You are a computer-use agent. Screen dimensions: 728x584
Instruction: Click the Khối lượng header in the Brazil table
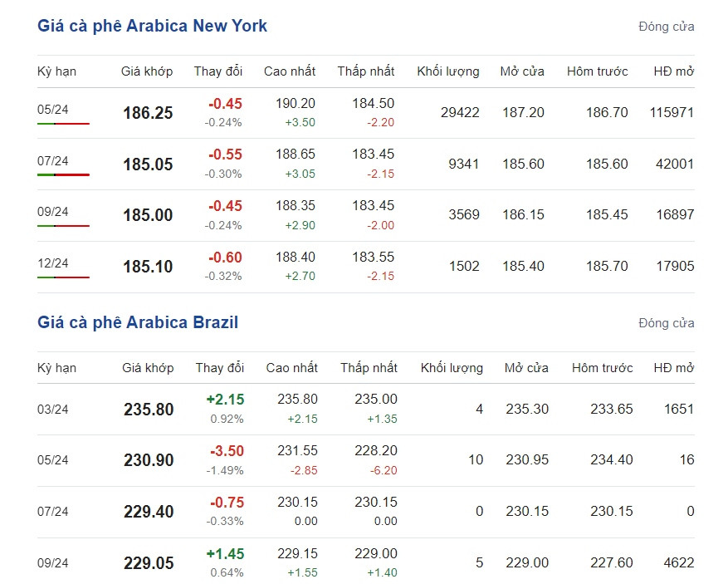pyautogui.click(x=452, y=368)
